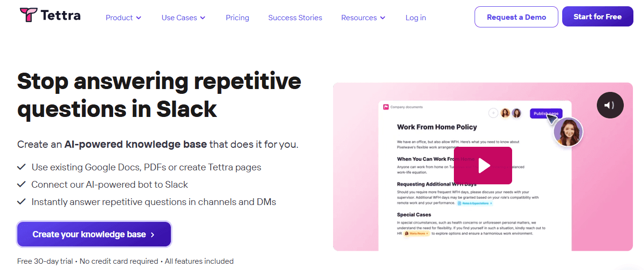Screen dimensions: 644x270
Task: Click the plus icon beside the avatars in the preview
Action: 493,113
